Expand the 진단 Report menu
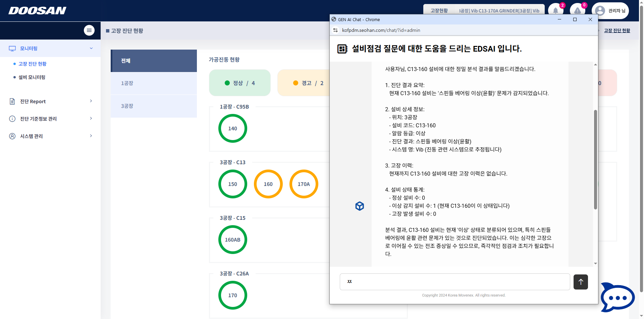 (50, 101)
